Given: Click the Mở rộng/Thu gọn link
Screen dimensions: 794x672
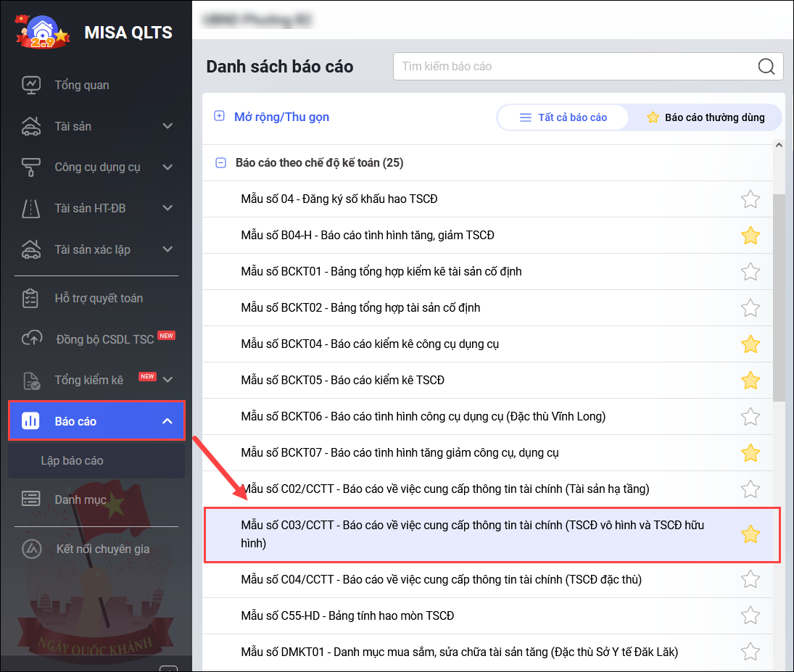Looking at the screenshot, I should 281,117.
